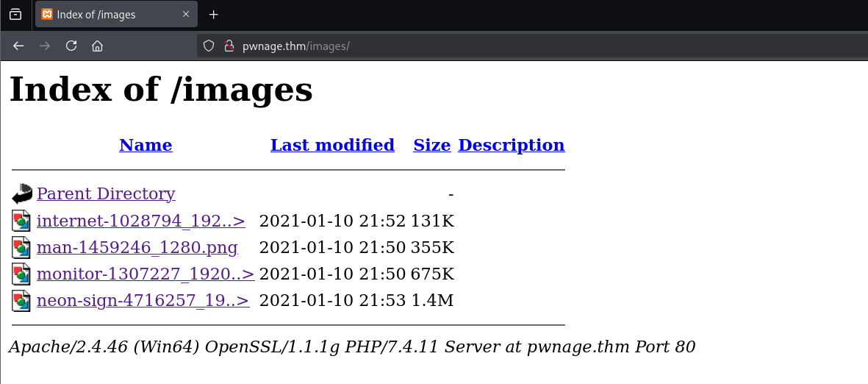Click the image icon beside man-1459246_1280.png
Image resolution: width=868 pixels, height=384 pixels.
pyautogui.click(x=22, y=247)
